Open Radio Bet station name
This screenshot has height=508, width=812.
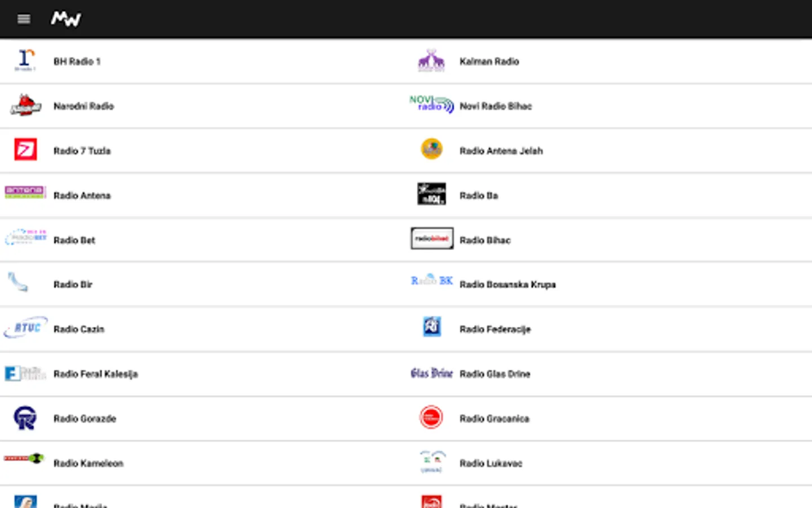point(74,240)
